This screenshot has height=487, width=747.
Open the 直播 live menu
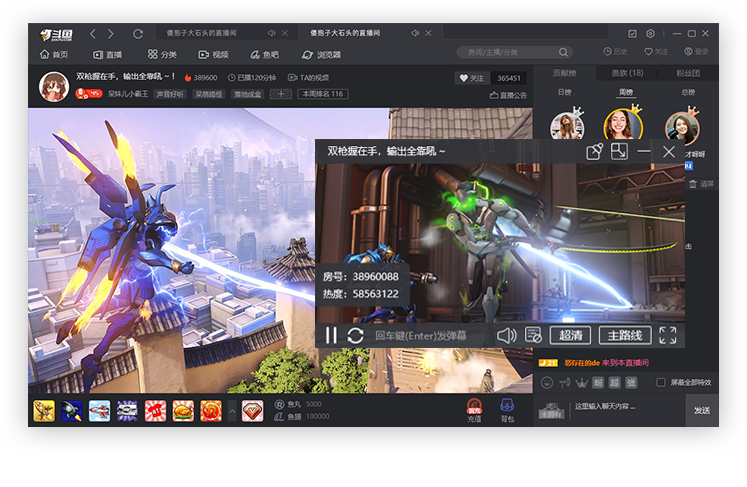pos(108,54)
